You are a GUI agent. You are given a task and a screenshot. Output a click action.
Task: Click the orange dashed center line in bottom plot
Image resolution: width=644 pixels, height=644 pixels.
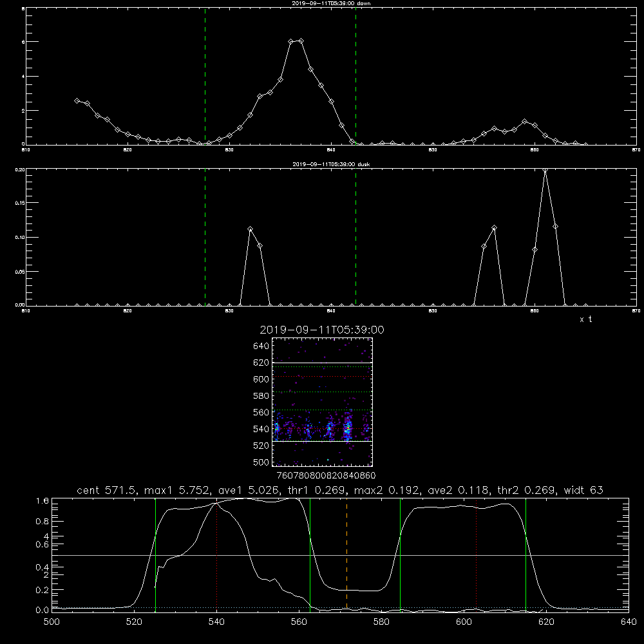(346, 554)
